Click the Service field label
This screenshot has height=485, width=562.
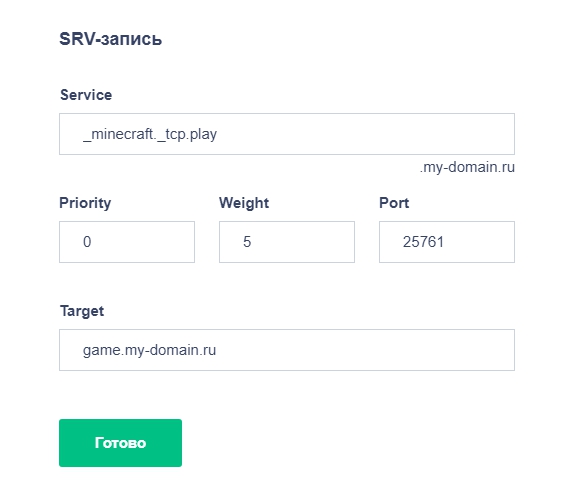point(86,95)
